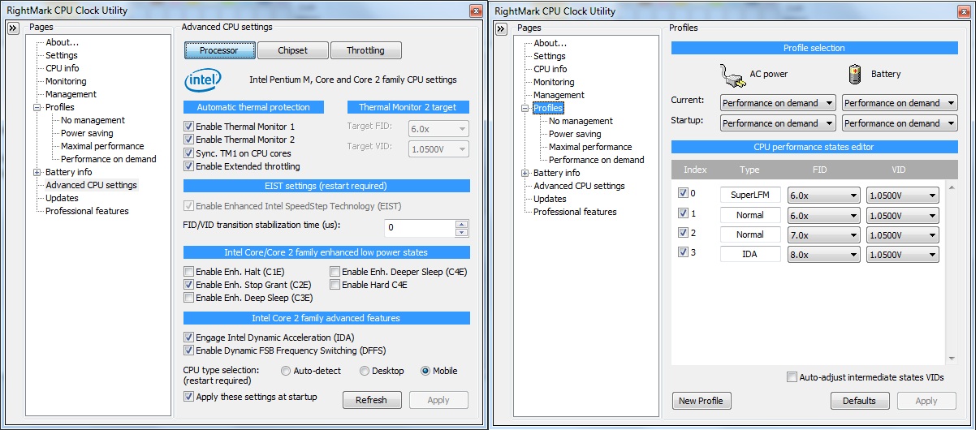Enable Enh. Deeper Sleep (C4E)
This screenshot has height=430, width=980.
point(335,272)
